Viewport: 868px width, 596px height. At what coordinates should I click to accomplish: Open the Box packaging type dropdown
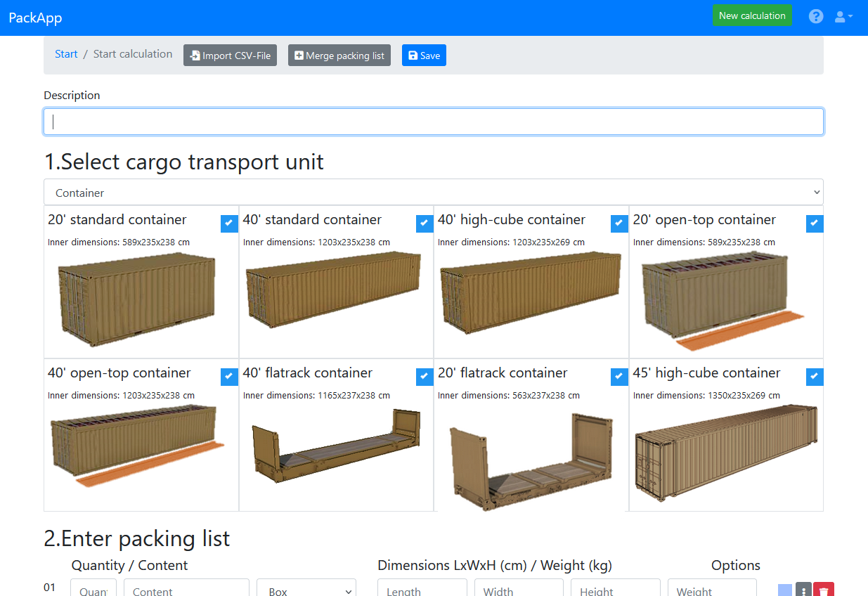306,590
